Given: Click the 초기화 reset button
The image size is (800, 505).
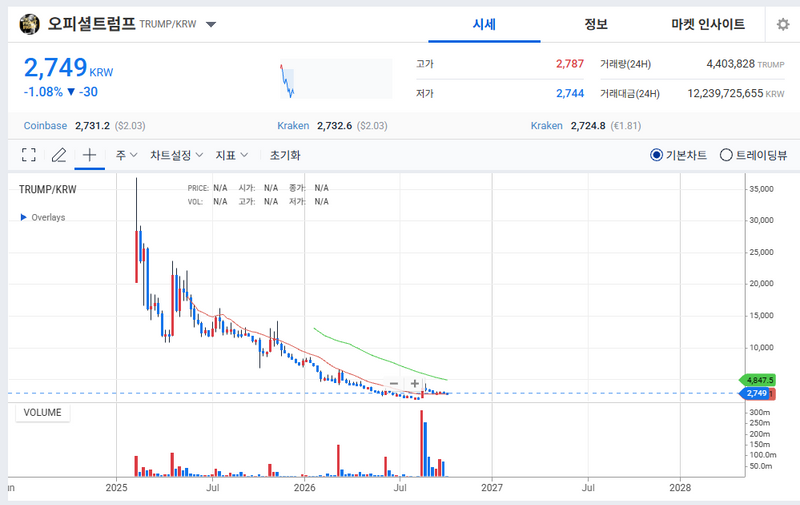Looking at the screenshot, I should [285, 155].
